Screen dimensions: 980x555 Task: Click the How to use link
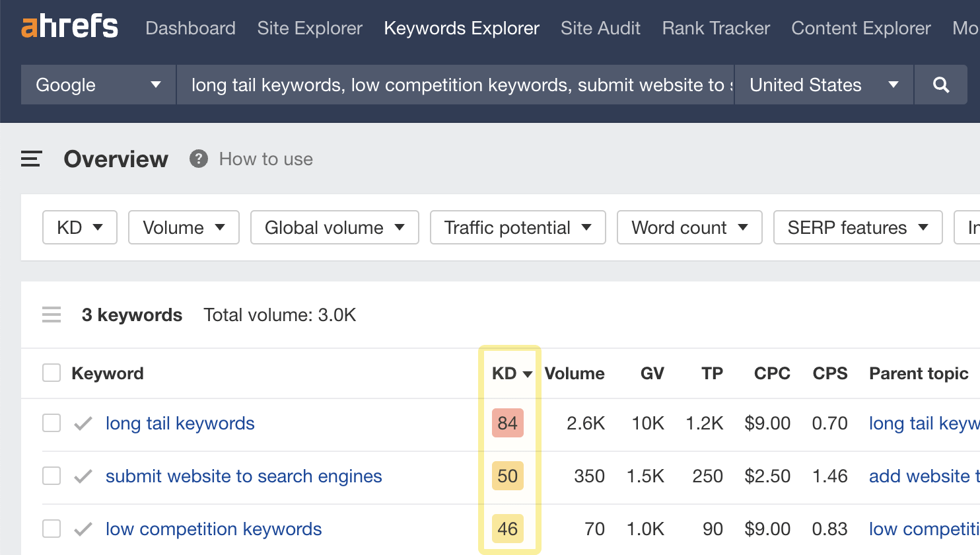pos(266,159)
